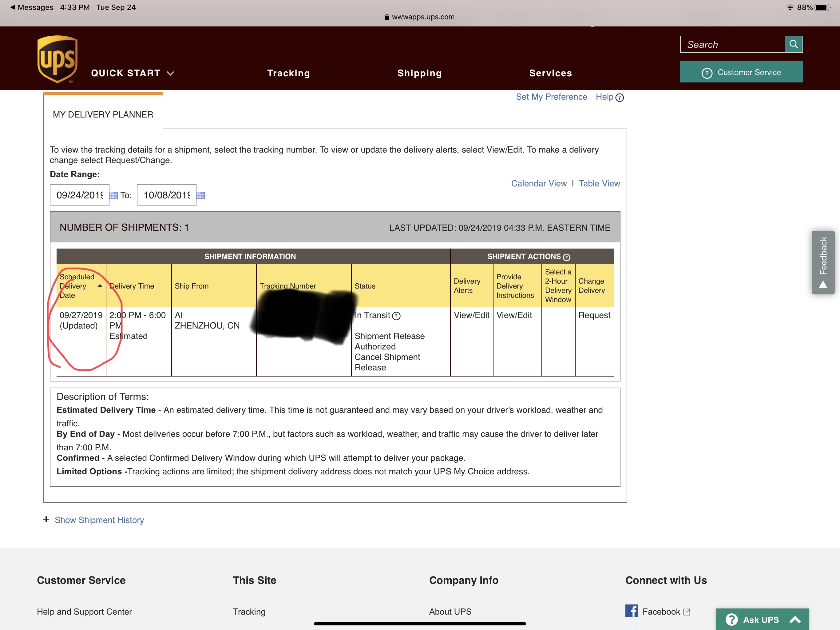840x630 pixels.
Task: Click the Facebook icon in the footer
Action: tap(631, 611)
